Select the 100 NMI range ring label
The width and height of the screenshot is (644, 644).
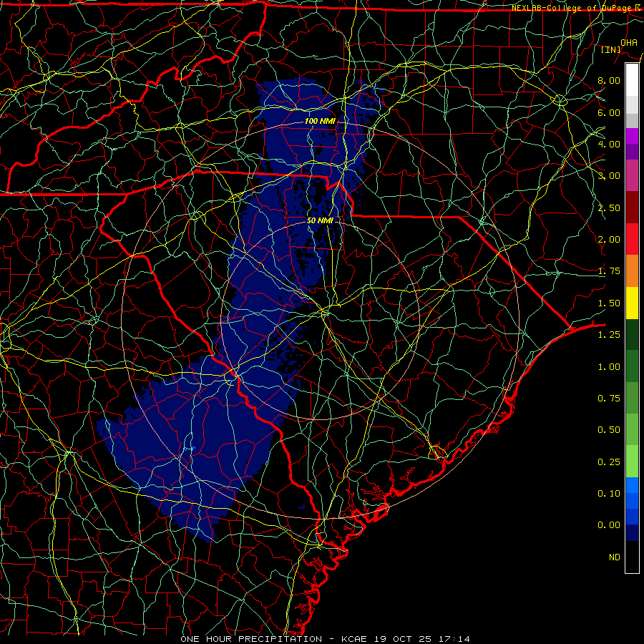click(x=320, y=121)
